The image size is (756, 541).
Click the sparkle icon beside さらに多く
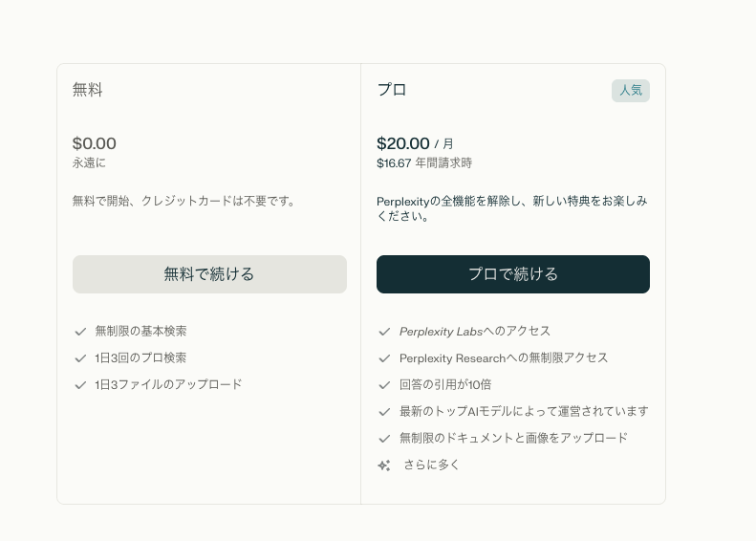tap(384, 465)
